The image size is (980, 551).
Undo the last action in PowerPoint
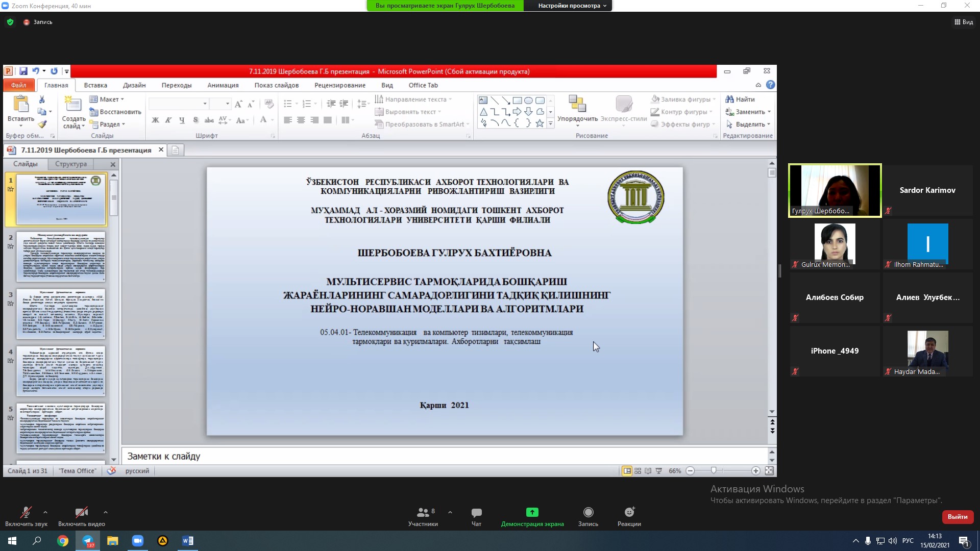point(35,71)
